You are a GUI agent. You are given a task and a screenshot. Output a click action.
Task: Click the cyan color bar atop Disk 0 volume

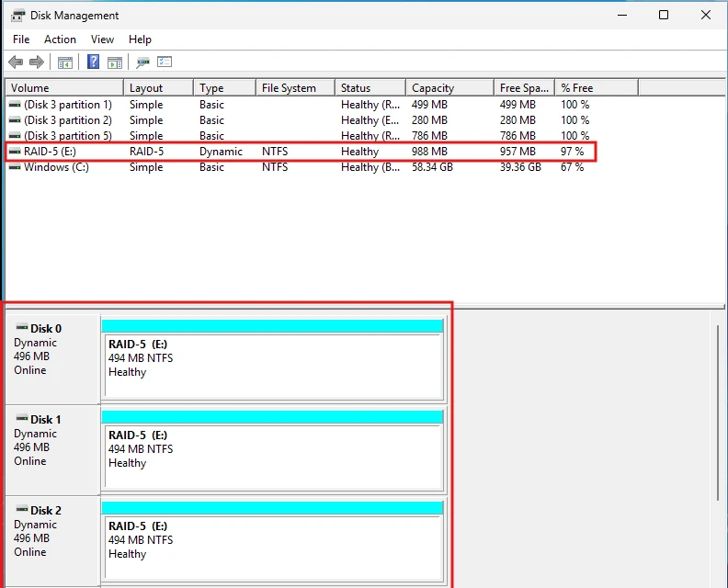click(x=272, y=326)
